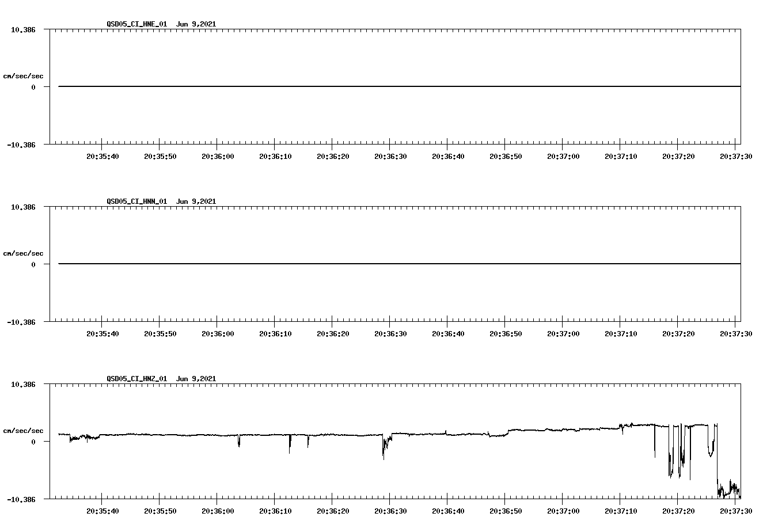Viewport: 782px width, 532px height.
Task: Click time label 20:36:20 on HNZ plot
Action: tap(333, 511)
